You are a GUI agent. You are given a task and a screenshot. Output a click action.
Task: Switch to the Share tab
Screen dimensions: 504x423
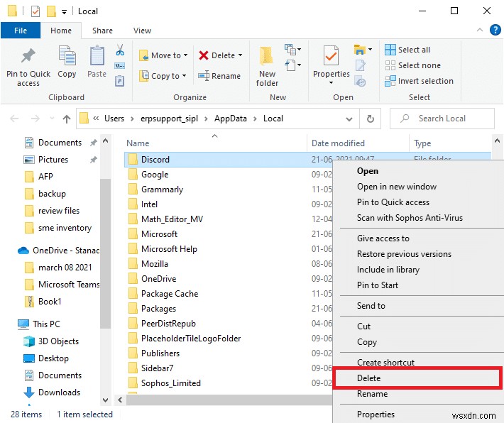pos(102,31)
